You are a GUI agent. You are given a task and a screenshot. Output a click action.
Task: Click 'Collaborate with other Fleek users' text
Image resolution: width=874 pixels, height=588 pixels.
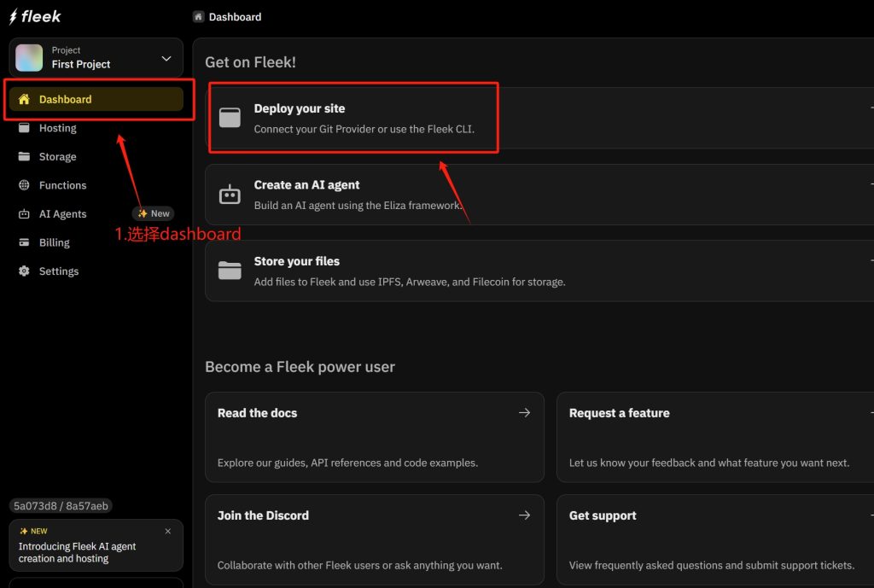pyautogui.click(x=359, y=565)
